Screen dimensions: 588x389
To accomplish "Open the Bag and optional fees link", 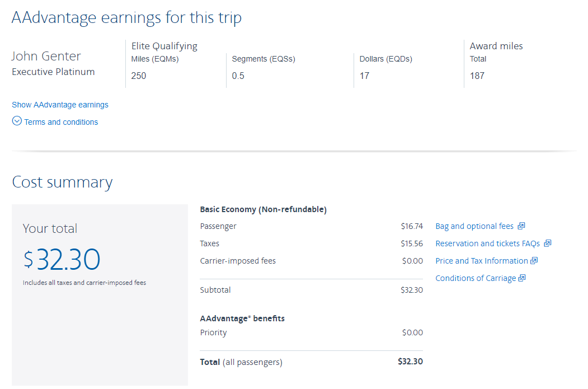I will point(474,226).
